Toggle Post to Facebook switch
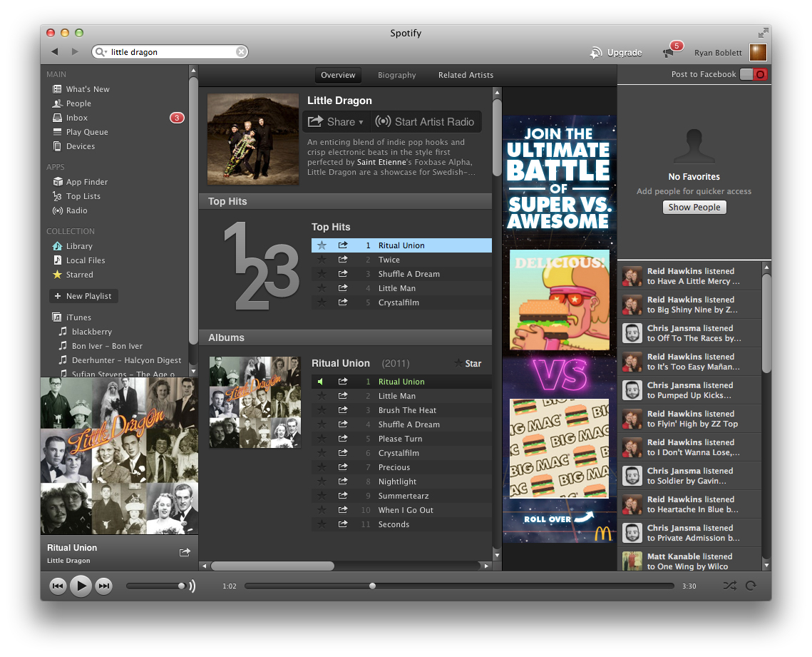Viewport: 812px width, 657px height. [754, 74]
